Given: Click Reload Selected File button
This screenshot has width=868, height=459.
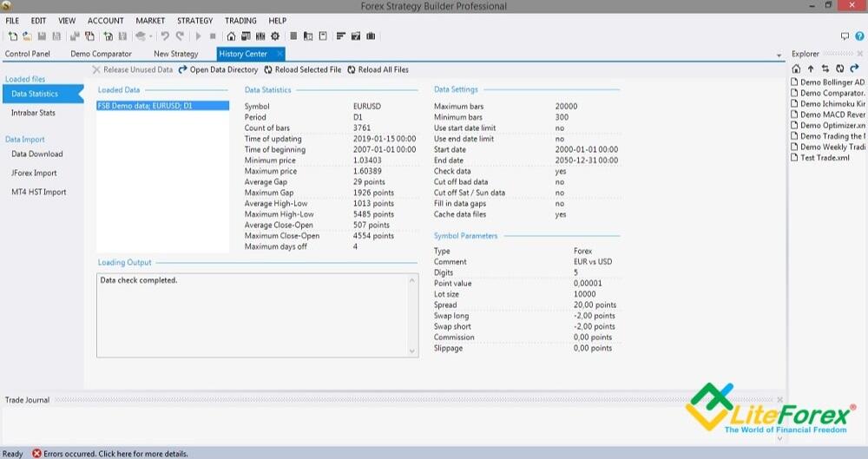Looking at the screenshot, I should click(x=302, y=69).
